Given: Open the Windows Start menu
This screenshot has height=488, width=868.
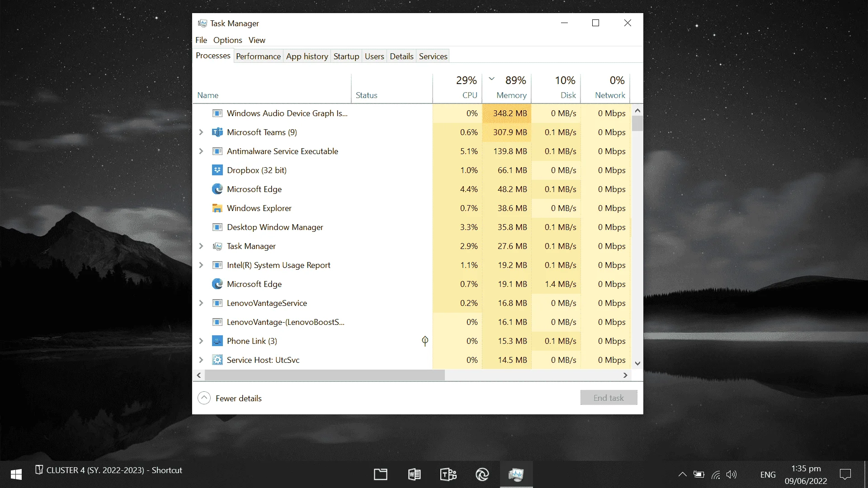Looking at the screenshot, I should 16,474.
